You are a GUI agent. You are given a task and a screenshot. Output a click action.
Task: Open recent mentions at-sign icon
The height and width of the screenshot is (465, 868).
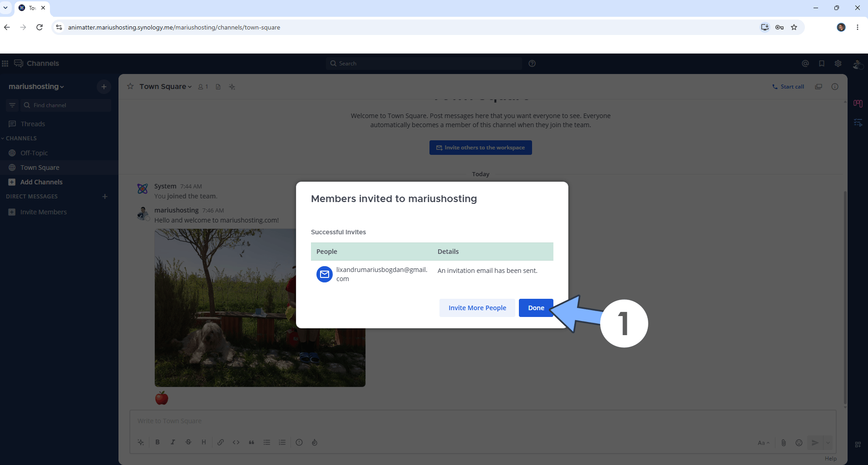click(x=805, y=64)
